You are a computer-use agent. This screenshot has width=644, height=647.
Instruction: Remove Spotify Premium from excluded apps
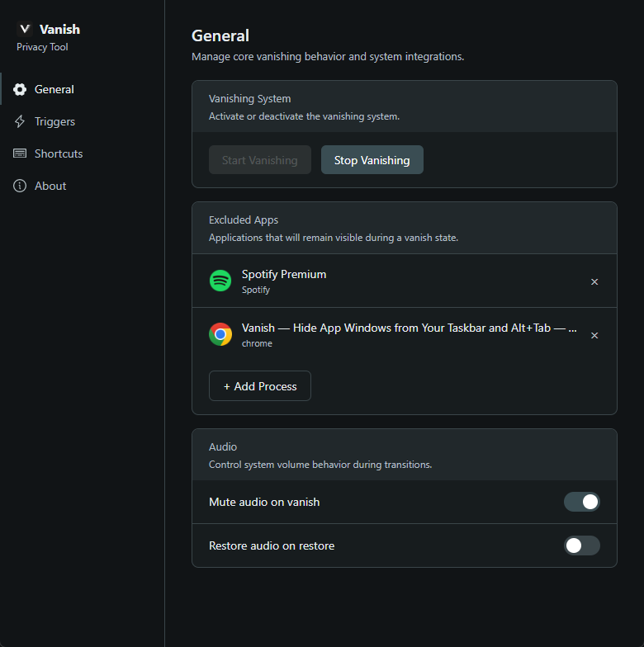click(594, 281)
